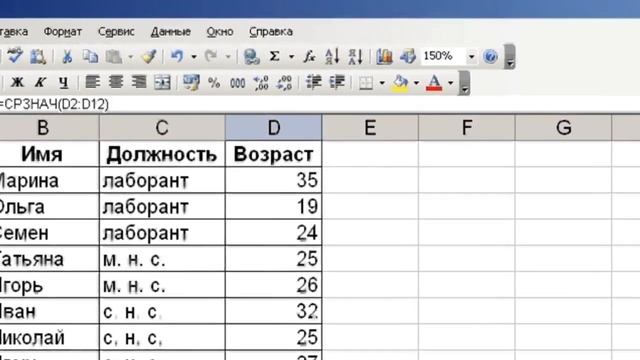Apply currency number format
Screen dimensions: 640x360
pos(191,82)
